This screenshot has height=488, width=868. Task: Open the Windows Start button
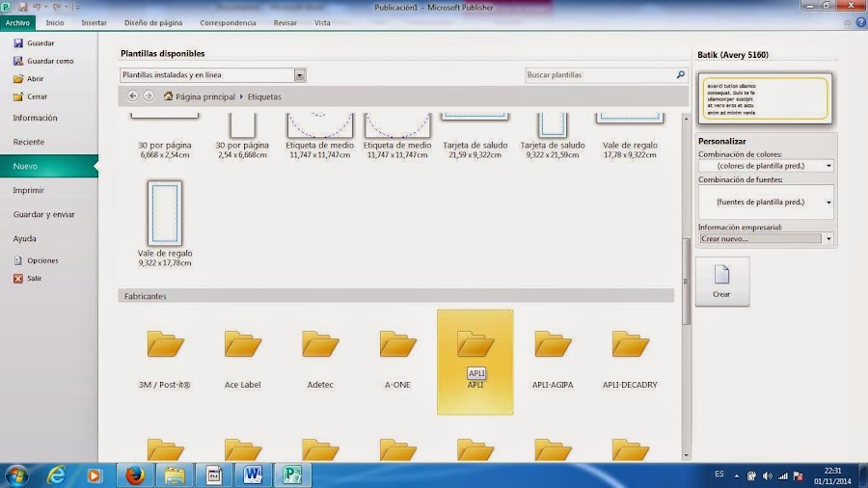click(16, 475)
